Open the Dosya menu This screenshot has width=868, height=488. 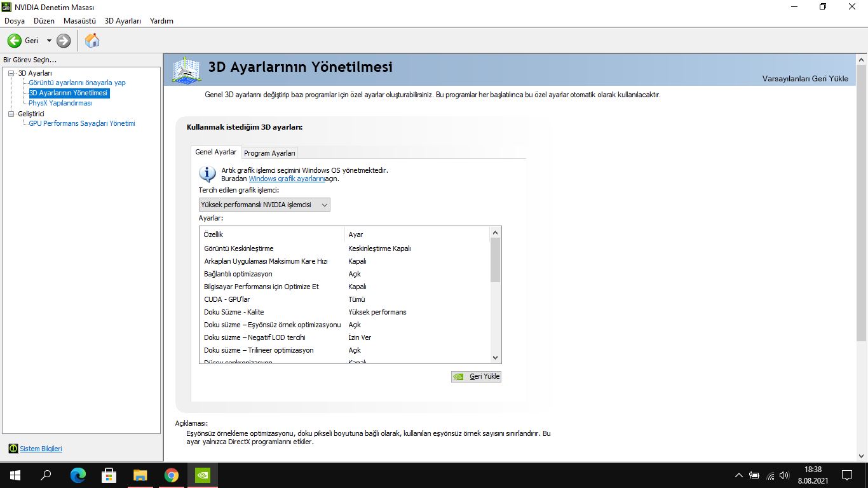tap(15, 21)
